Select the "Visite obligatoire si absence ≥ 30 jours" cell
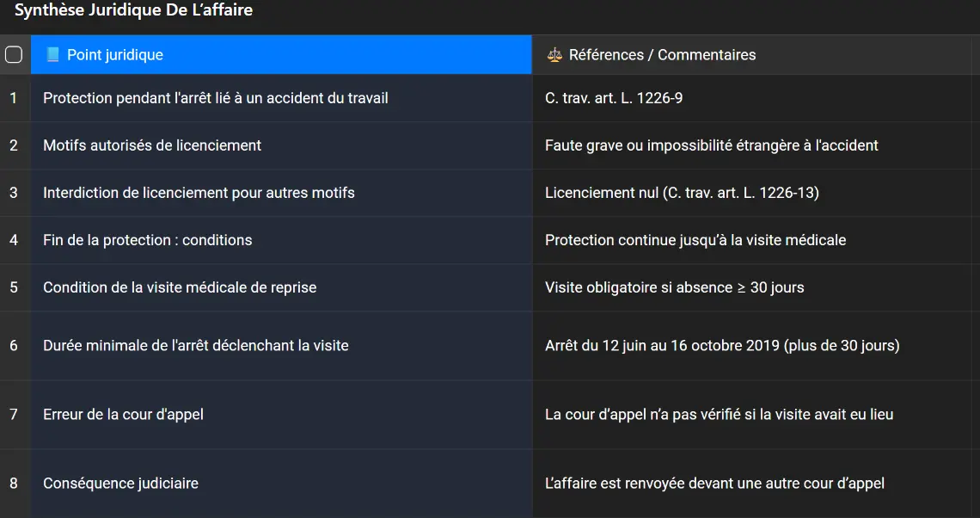This screenshot has height=518, width=980. [x=675, y=287]
